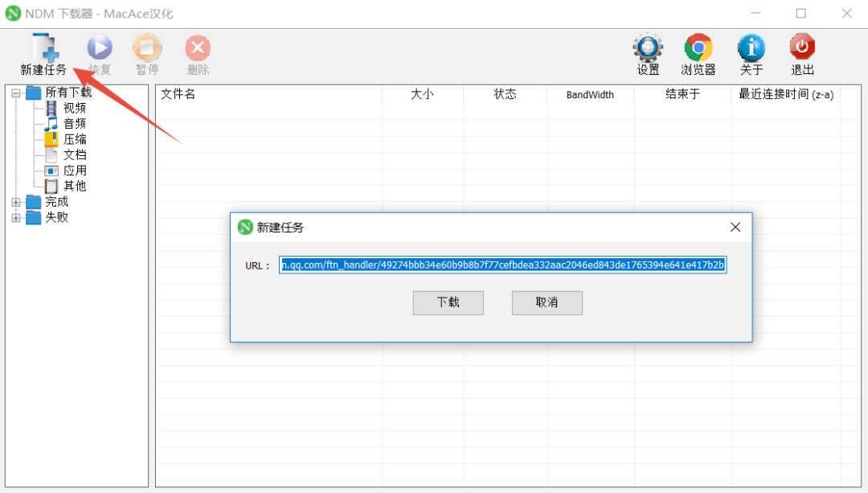
Task: Click the 所有下载 folder icon
Action: coord(34,92)
